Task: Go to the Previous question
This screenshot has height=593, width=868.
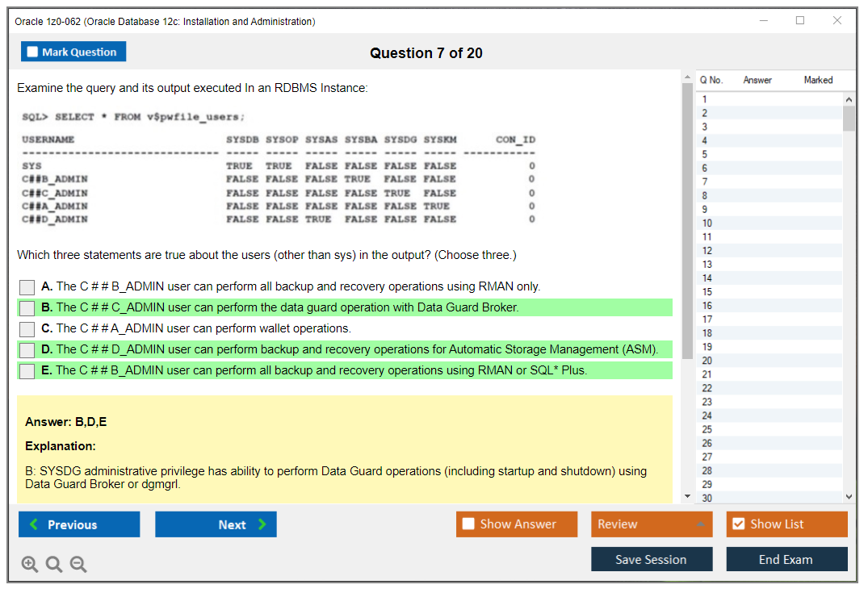Action: click(79, 524)
